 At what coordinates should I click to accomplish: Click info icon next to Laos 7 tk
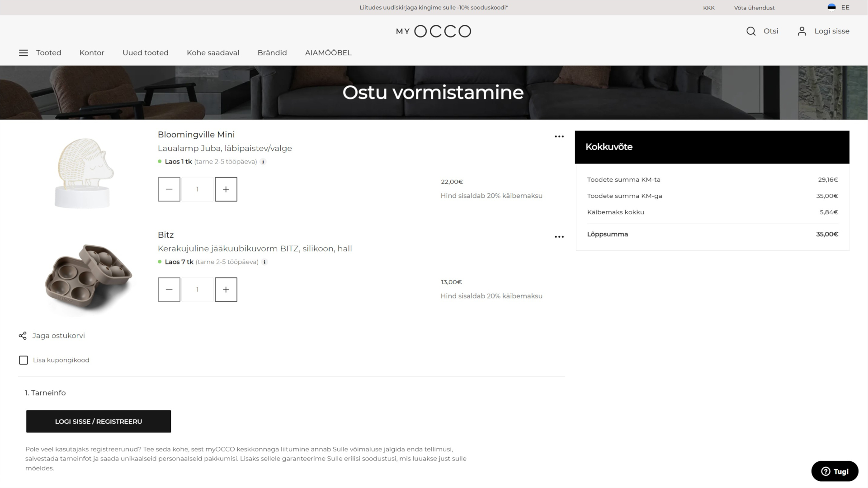tap(265, 262)
